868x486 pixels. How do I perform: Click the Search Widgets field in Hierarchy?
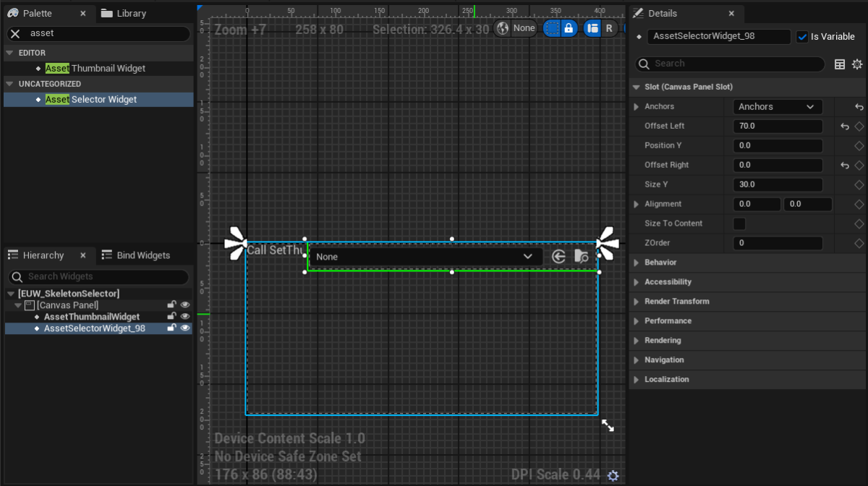pos(98,276)
